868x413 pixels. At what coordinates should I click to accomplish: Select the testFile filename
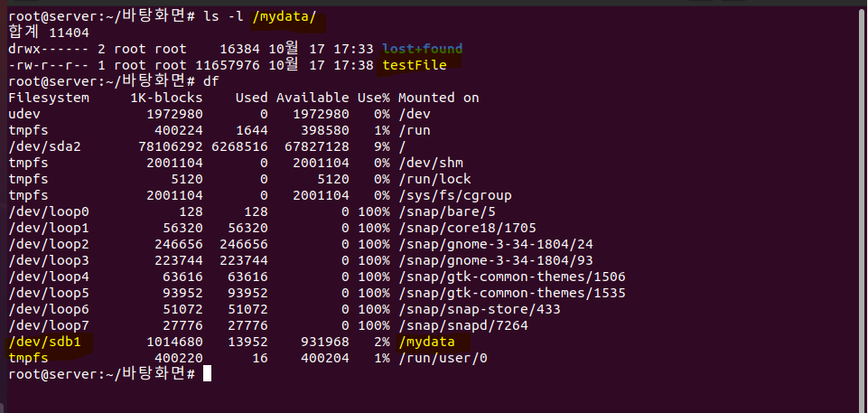coord(414,65)
